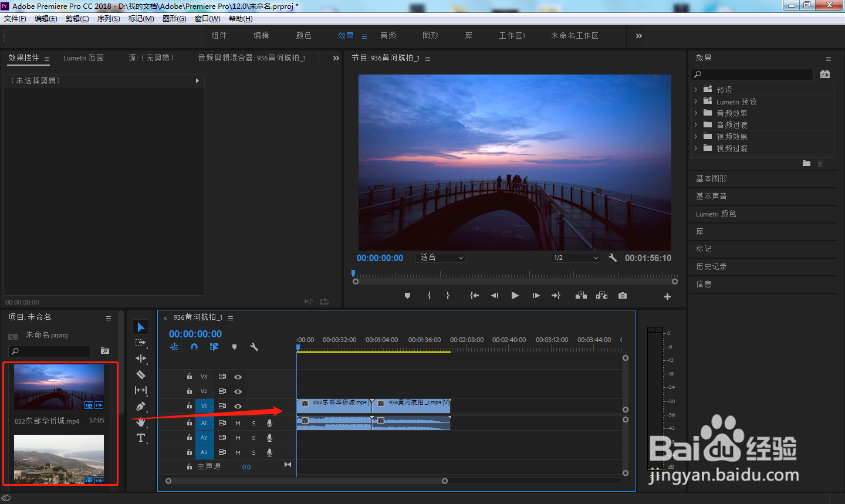The width and height of the screenshot is (845, 504).
Task: Open the zoom level 适合 dropdown
Action: coord(441,258)
